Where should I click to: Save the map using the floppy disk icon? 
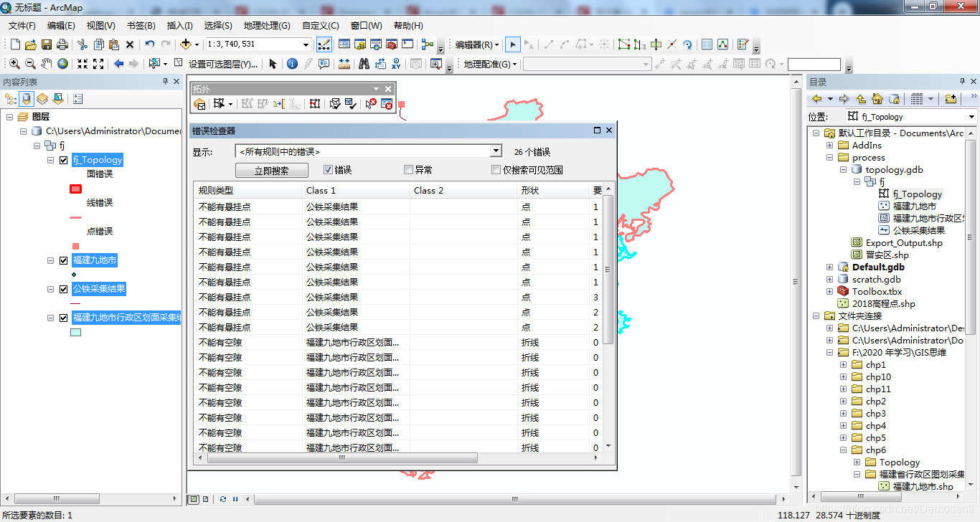tap(46, 44)
